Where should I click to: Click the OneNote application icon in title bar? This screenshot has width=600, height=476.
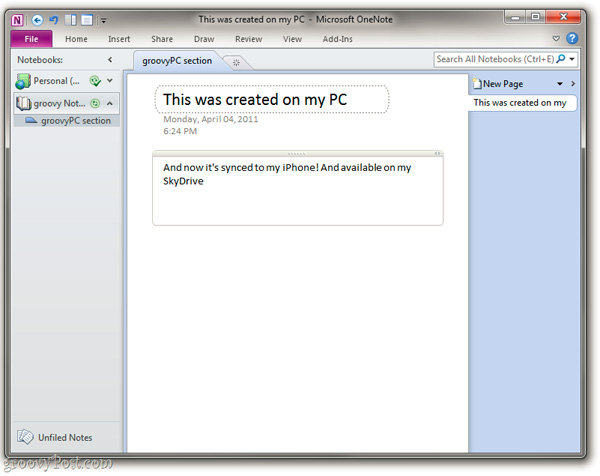(17, 20)
